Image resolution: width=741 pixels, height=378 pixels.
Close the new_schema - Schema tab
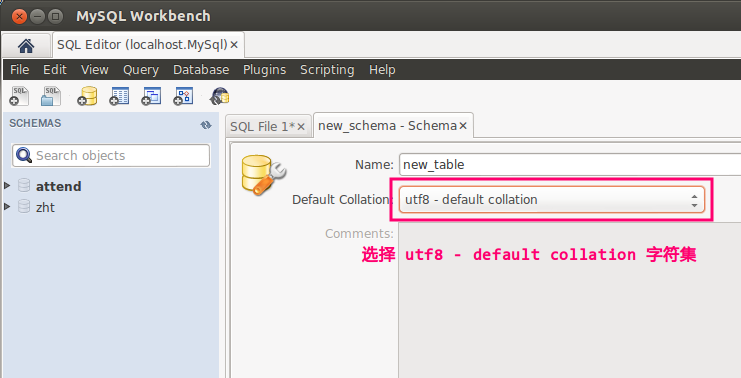pos(463,126)
